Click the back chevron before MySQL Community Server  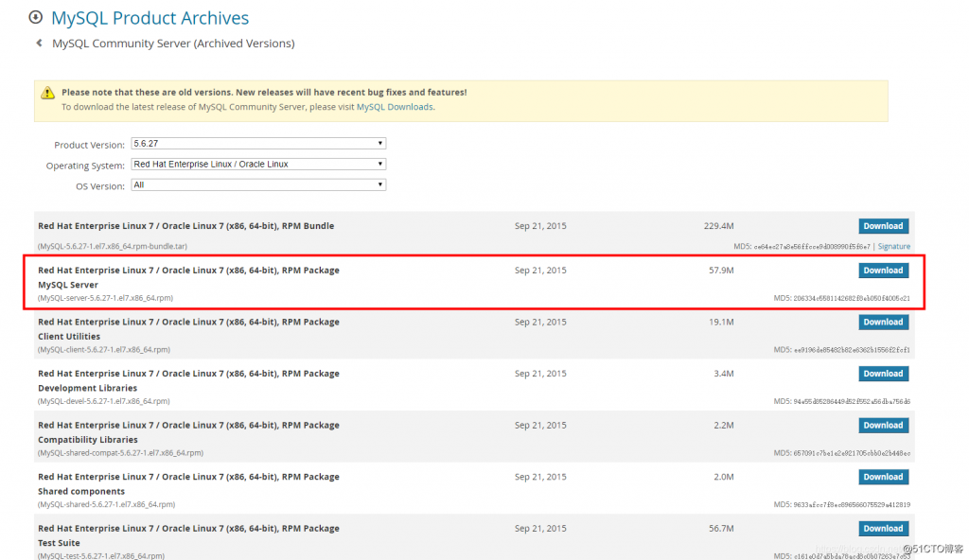tap(39, 44)
